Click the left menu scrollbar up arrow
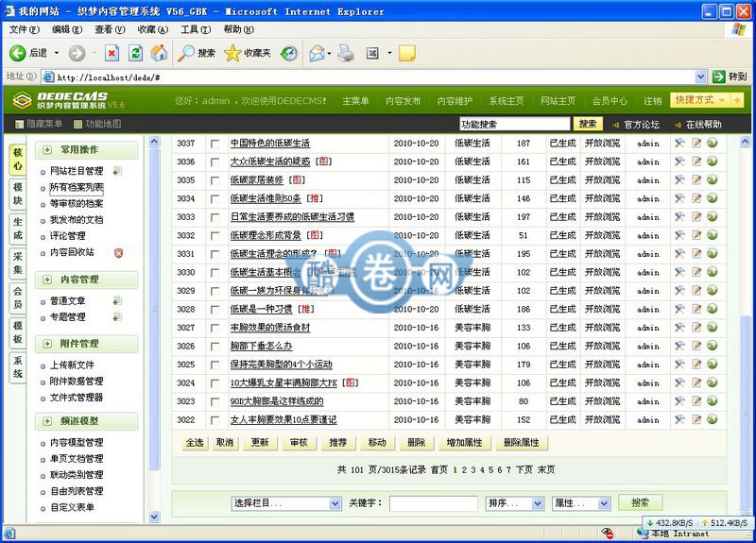The height and width of the screenshot is (543, 756). [x=154, y=142]
